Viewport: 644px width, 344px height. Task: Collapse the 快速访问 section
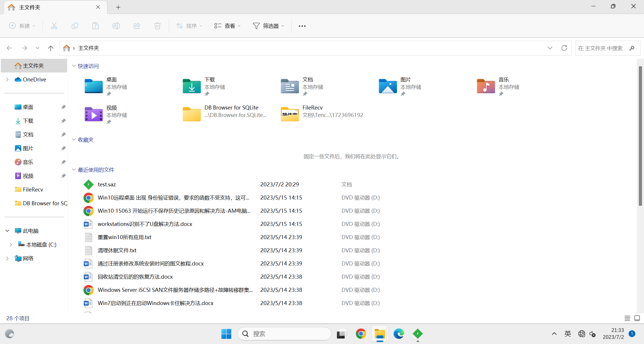pyautogui.click(x=74, y=66)
